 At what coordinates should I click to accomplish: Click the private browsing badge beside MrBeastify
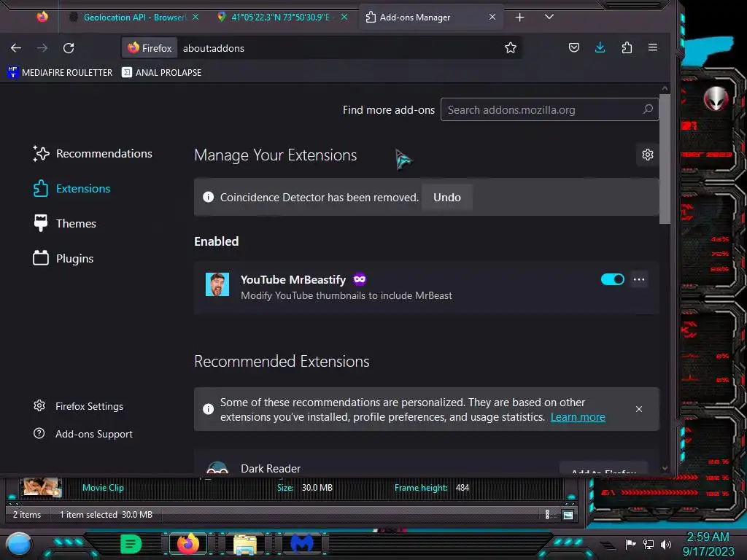pos(360,279)
